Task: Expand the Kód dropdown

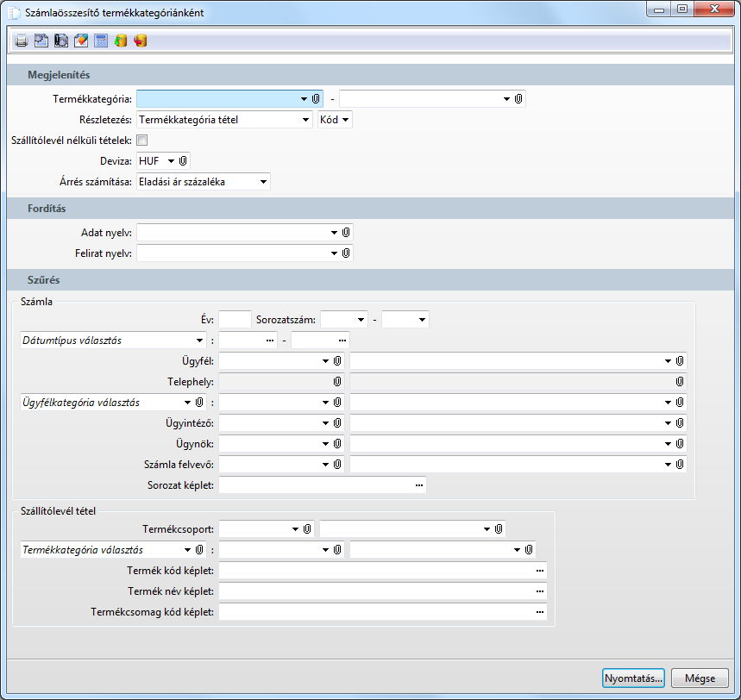Action: (345, 120)
